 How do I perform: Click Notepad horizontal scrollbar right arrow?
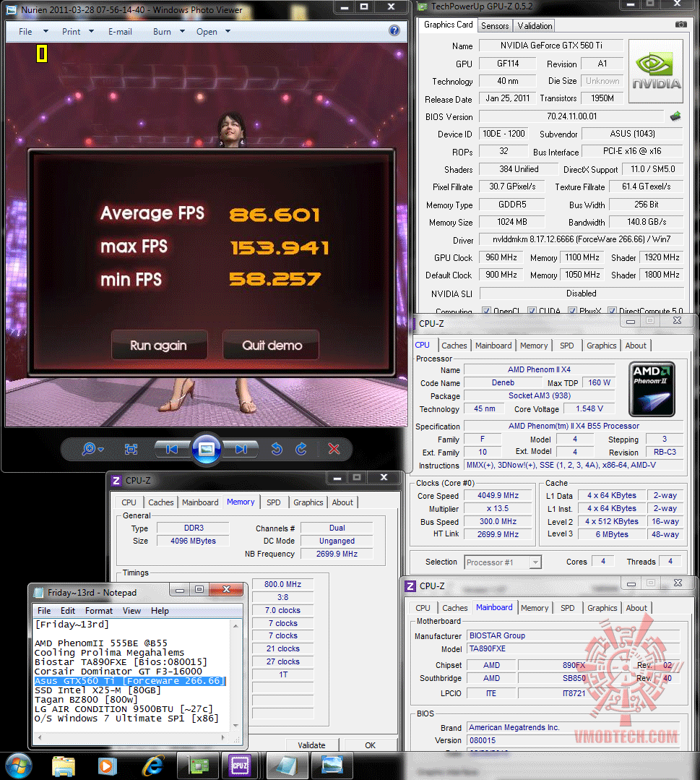[222, 737]
